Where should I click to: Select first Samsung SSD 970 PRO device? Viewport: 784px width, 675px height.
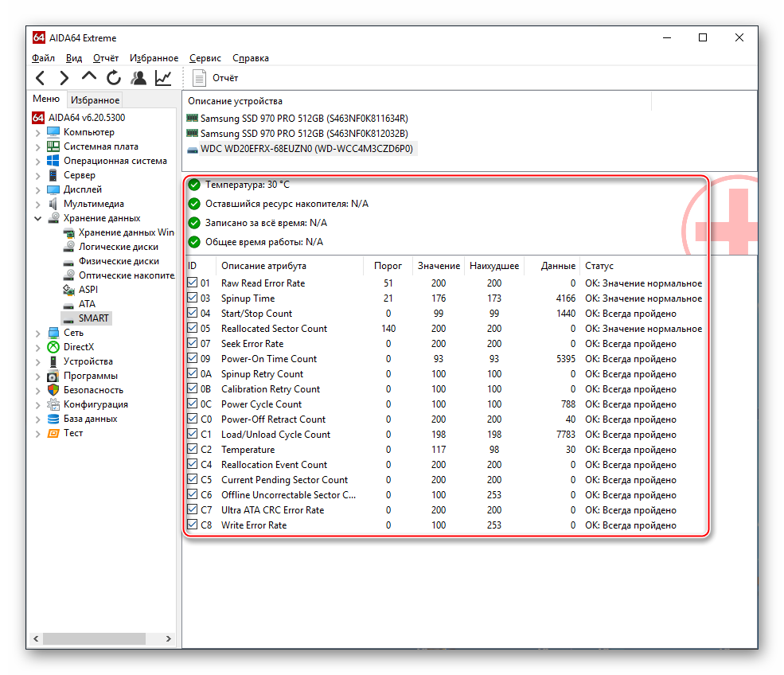pos(302,118)
